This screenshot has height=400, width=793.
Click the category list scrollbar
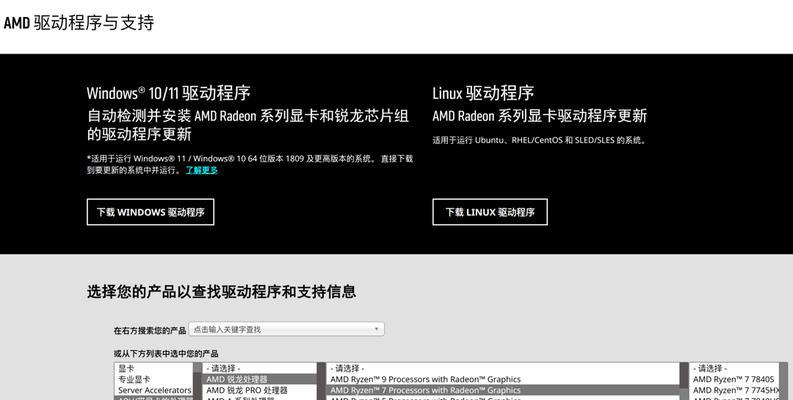[197, 381]
